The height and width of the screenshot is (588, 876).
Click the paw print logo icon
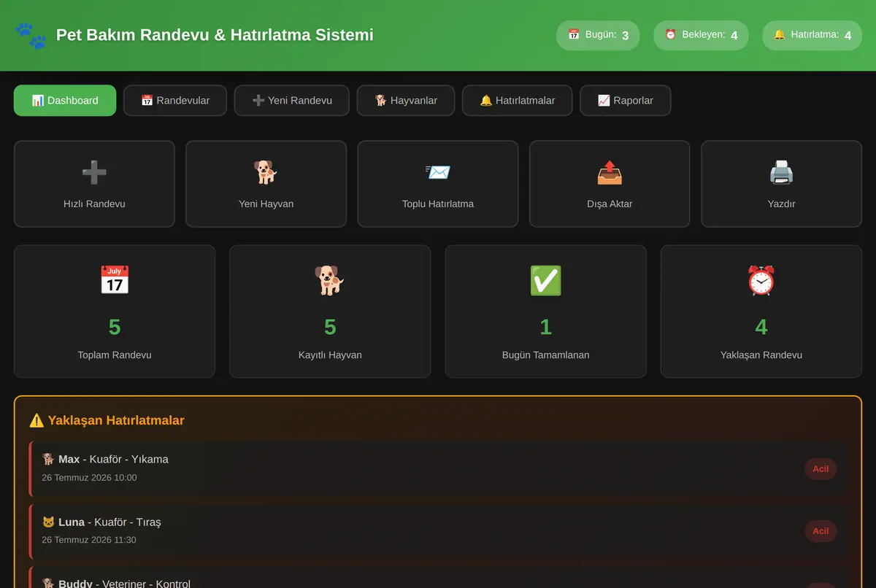(30, 36)
